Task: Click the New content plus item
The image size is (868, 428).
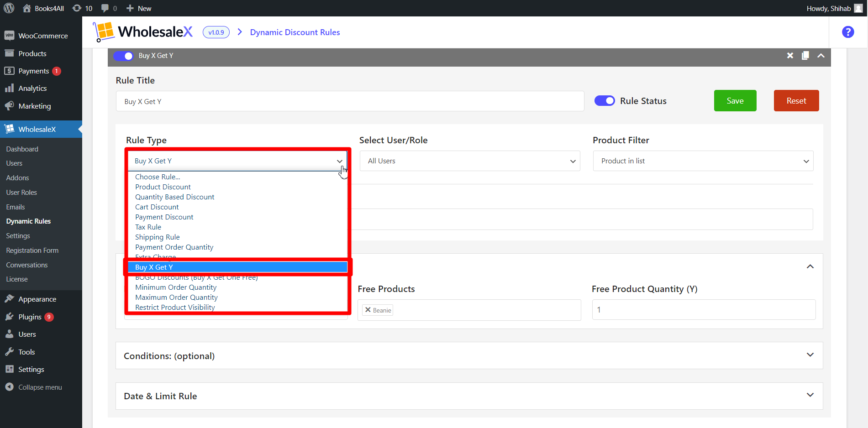Action: [139, 8]
